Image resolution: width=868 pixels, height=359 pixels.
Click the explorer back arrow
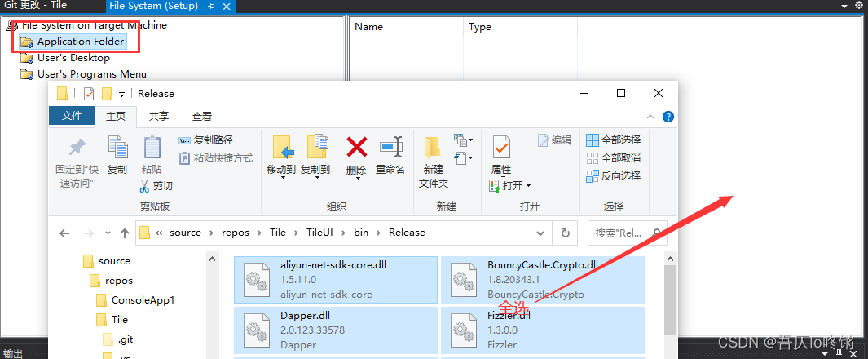[x=64, y=233]
